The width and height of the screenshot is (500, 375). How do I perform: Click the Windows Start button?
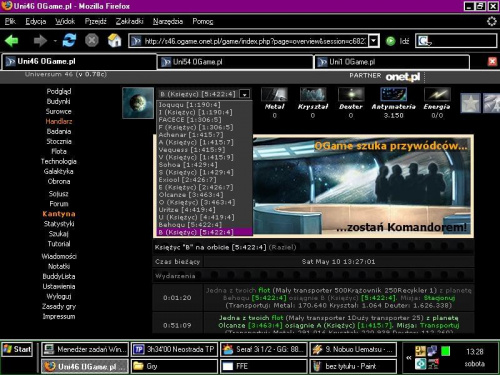17,349
